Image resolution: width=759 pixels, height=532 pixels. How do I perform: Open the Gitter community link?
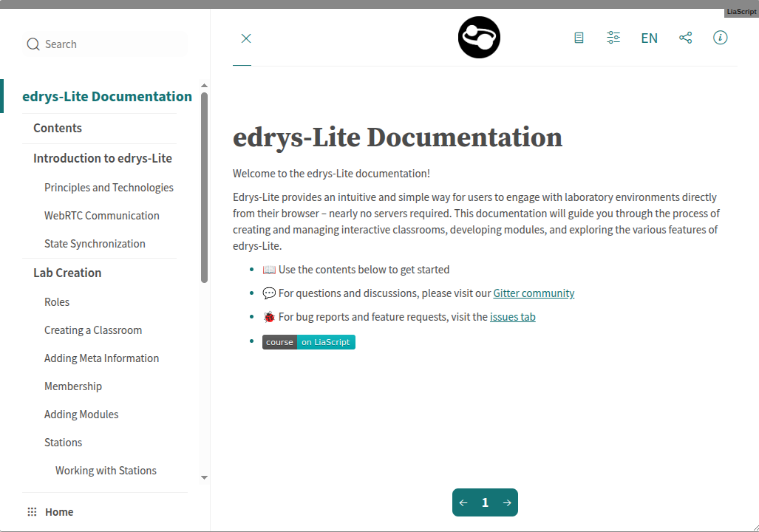coord(534,293)
